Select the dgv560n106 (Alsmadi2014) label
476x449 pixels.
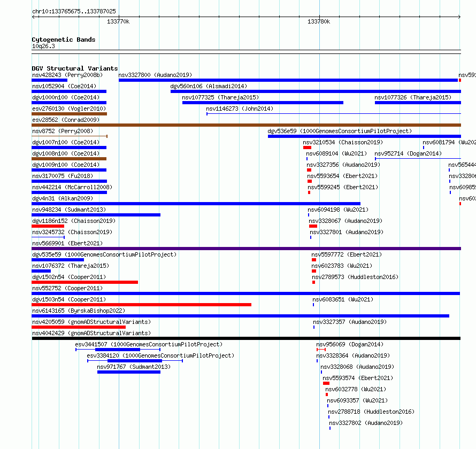pyautogui.click(x=209, y=86)
